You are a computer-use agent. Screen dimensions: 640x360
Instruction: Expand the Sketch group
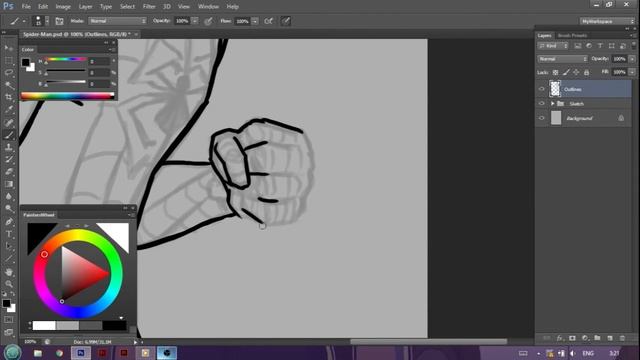(552, 104)
